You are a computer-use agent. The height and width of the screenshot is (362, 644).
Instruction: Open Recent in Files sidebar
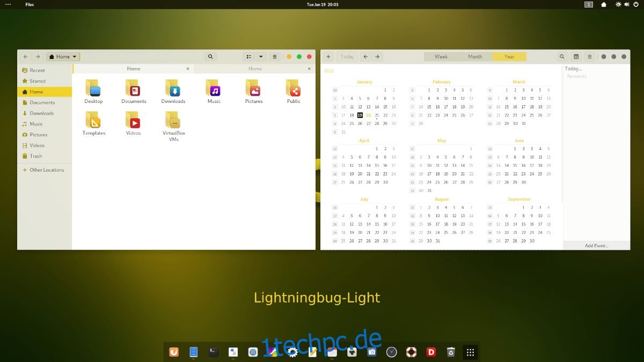coord(45,70)
